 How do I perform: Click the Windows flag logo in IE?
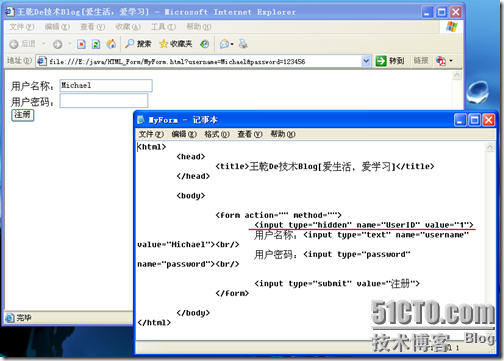(452, 27)
